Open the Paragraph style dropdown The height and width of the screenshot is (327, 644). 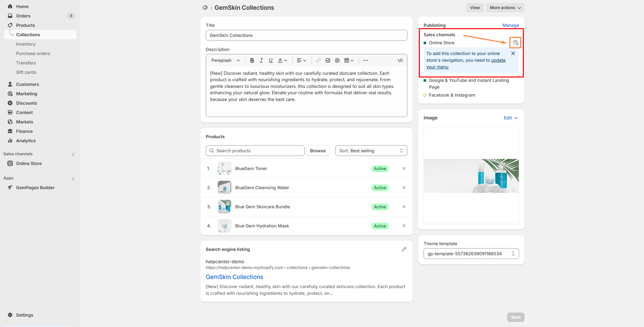point(226,60)
